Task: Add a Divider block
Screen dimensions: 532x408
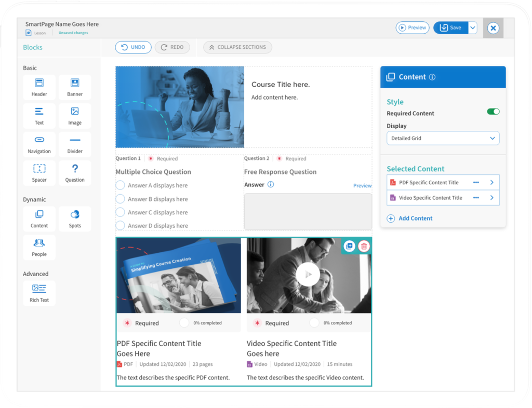Action: (75, 144)
